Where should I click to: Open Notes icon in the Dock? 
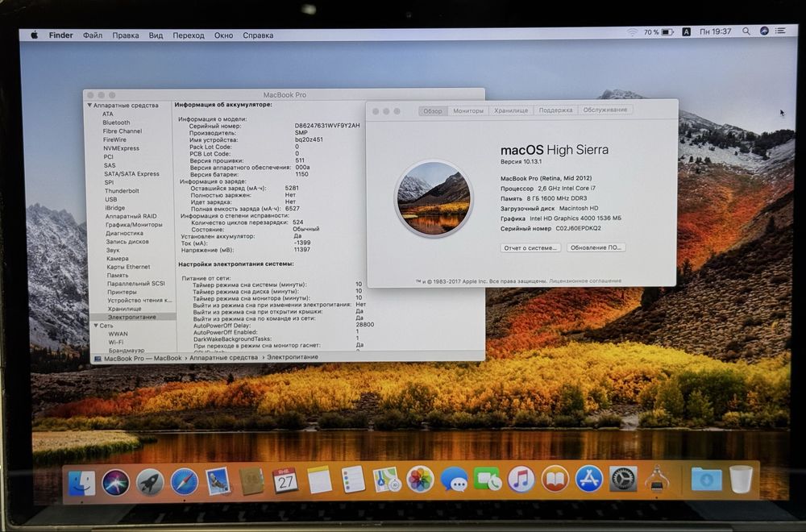click(x=319, y=480)
